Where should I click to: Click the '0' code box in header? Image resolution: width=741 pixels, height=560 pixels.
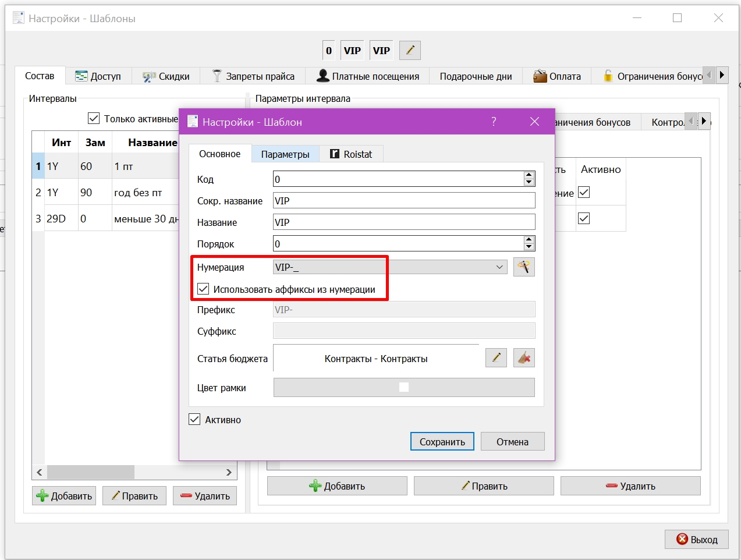329,50
